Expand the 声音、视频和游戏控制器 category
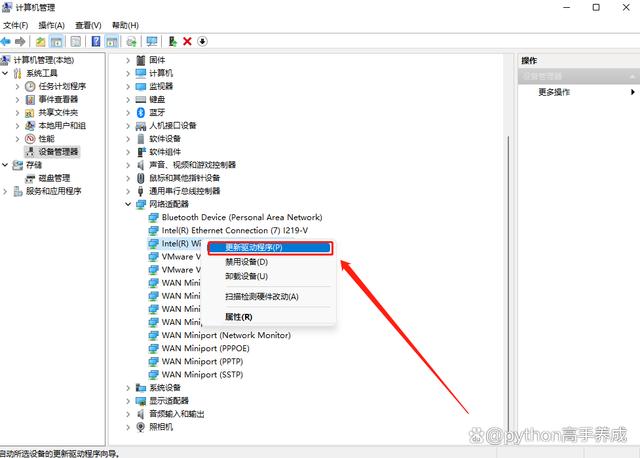The width and height of the screenshot is (640, 458). (x=128, y=165)
